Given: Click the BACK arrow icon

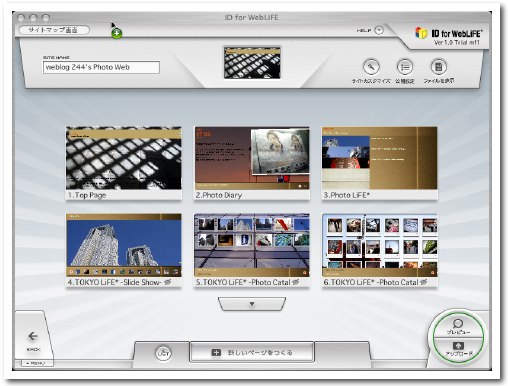Looking at the screenshot, I should tap(33, 336).
